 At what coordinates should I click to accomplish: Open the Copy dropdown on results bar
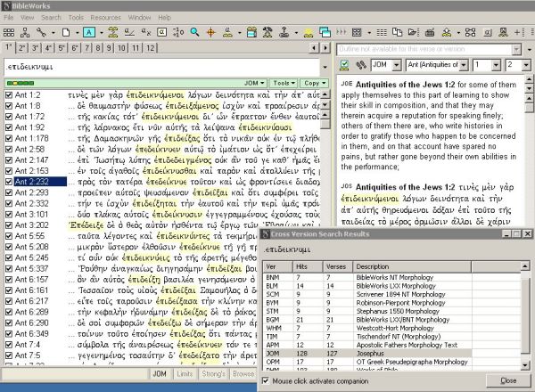[x=315, y=83]
